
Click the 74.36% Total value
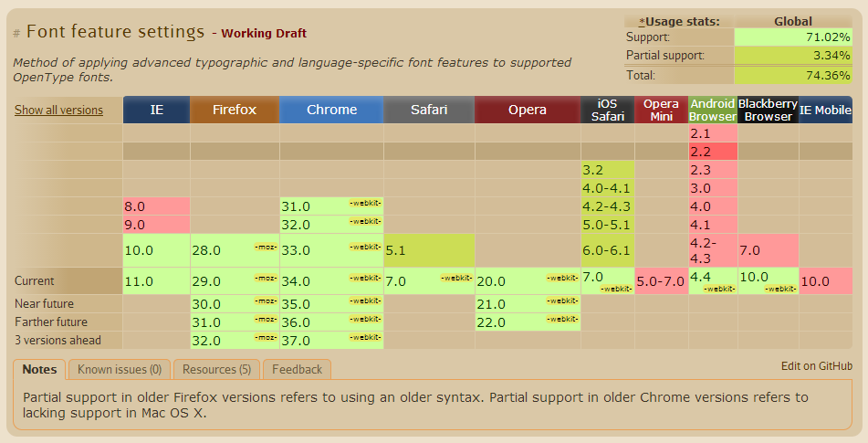coord(793,75)
